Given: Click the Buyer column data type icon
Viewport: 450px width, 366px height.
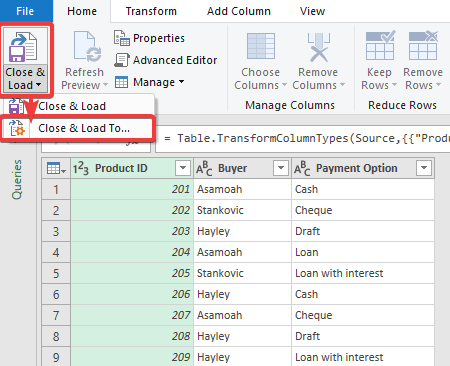Looking at the screenshot, I should pyautogui.click(x=204, y=168).
